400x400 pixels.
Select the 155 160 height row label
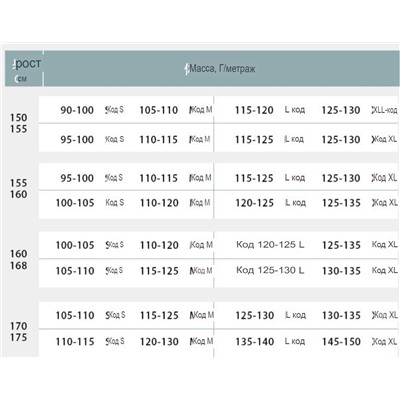(18, 188)
